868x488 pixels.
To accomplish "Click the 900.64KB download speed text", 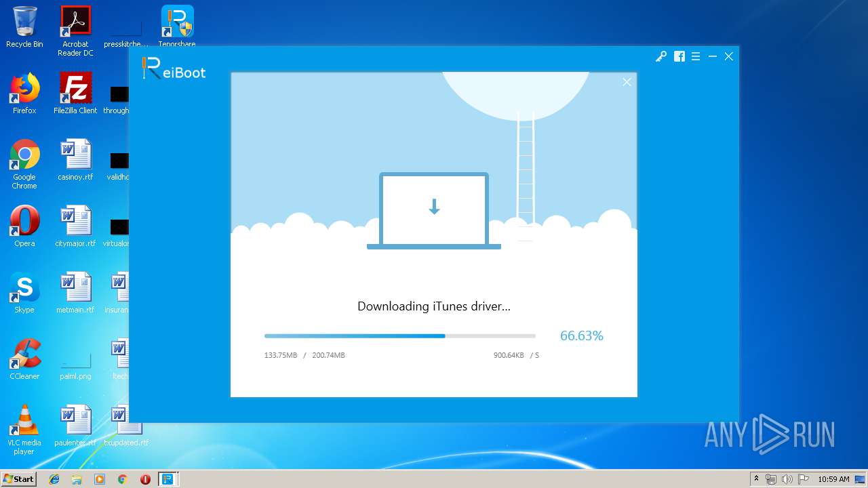I will [509, 355].
